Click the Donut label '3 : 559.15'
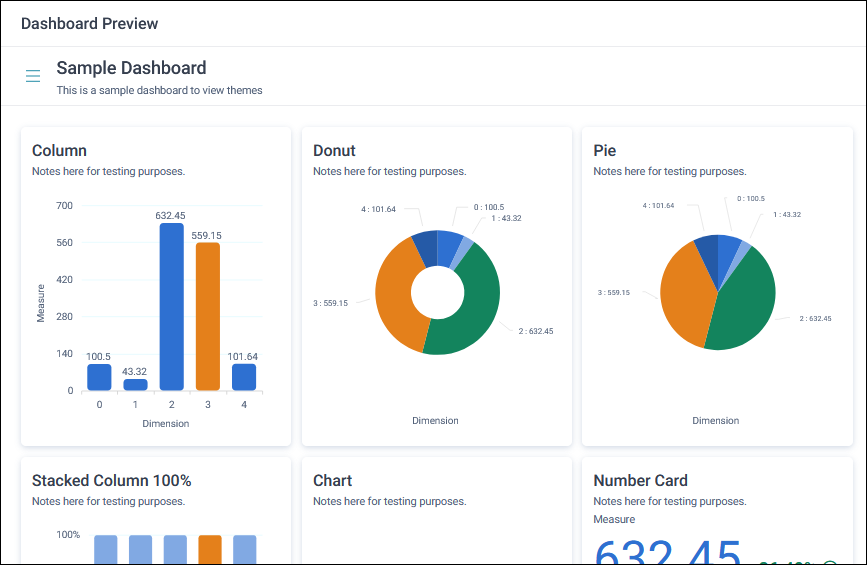This screenshot has height=565, width=867. pos(331,303)
